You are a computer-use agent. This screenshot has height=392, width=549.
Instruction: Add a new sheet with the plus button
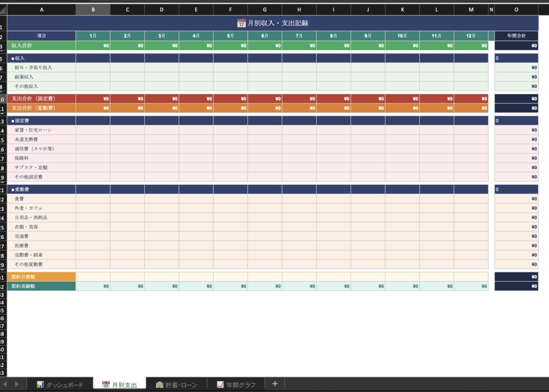tap(275, 383)
